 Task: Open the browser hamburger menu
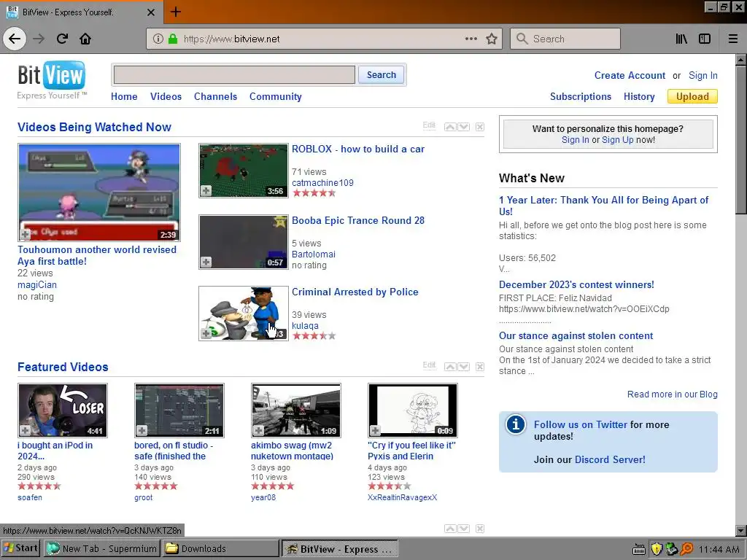coord(733,39)
